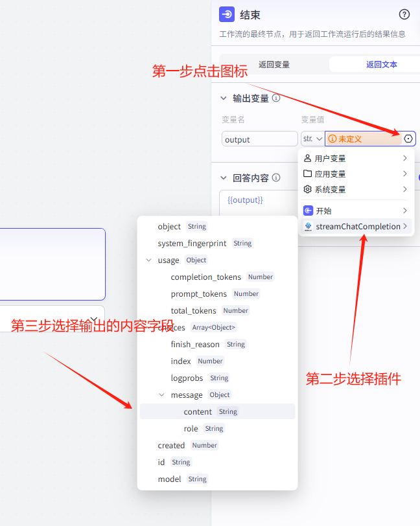Viewport: 420px width, 526px height.
Task: Select 系统变量 menu entry
Action: click(x=356, y=189)
